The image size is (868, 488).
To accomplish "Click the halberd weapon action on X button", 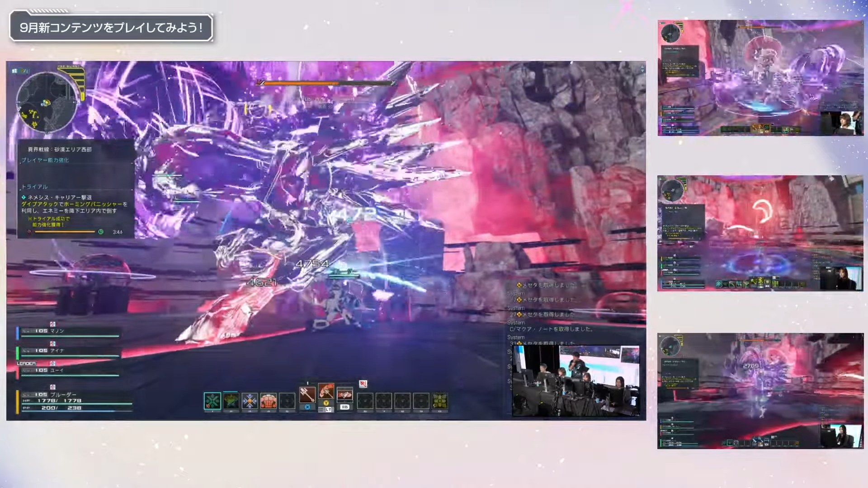I will click(307, 394).
